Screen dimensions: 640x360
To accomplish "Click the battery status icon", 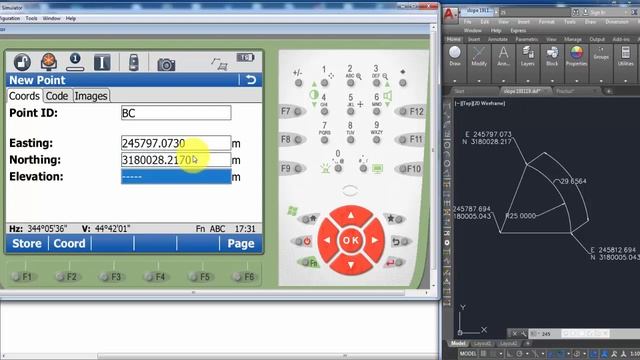I will click(245, 58).
